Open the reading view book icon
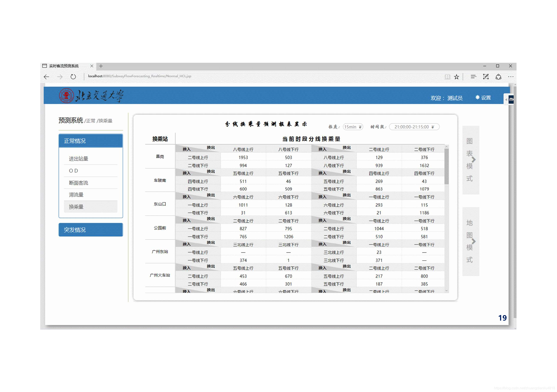Screen dimensions: 557x392 pos(447,77)
